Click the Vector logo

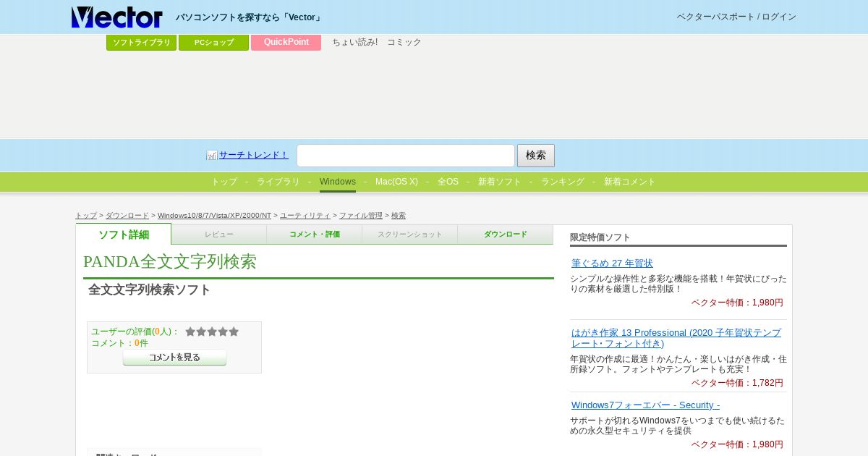point(117,17)
